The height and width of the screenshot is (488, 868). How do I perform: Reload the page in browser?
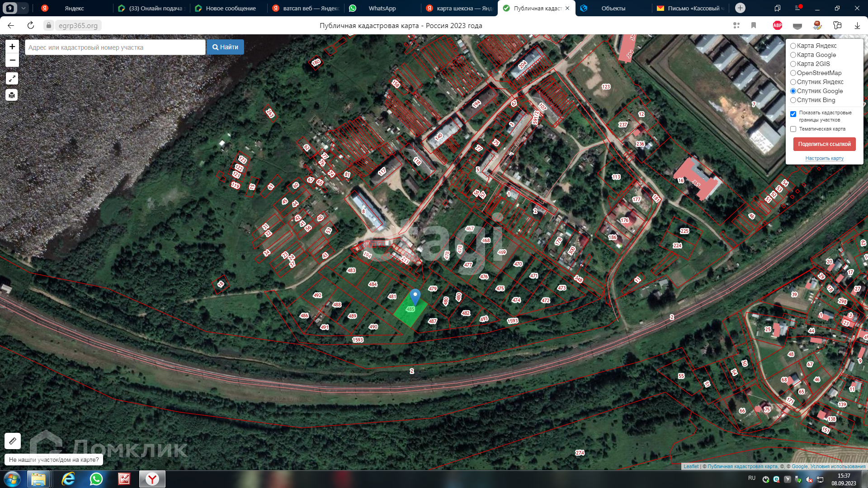(x=31, y=25)
